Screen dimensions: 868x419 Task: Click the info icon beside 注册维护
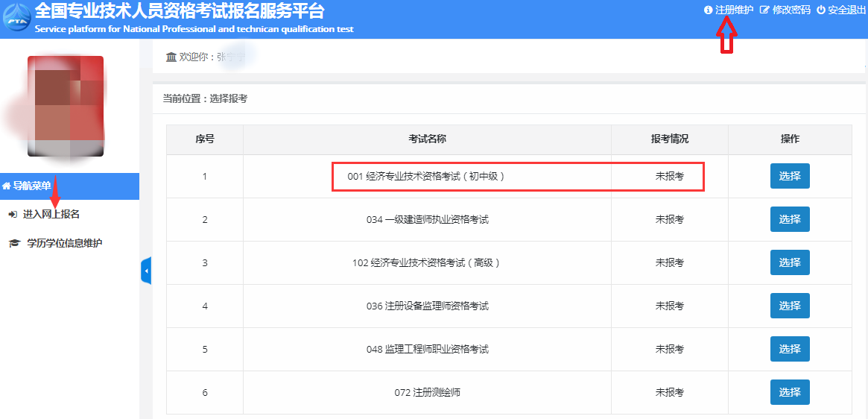(x=708, y=10)
